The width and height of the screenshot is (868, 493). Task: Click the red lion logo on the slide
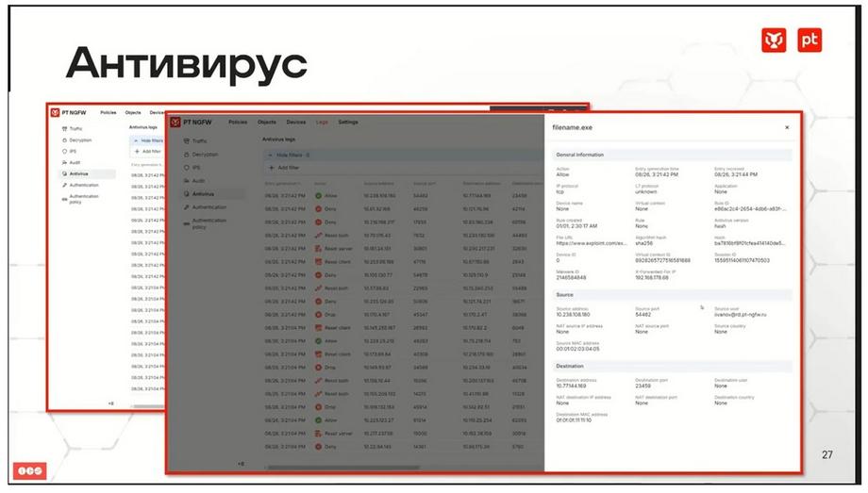pos(774,41)
